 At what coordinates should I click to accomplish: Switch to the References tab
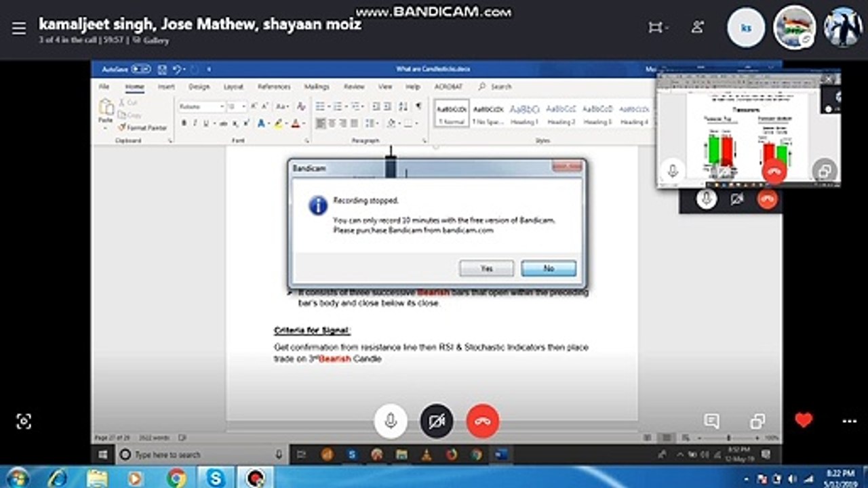274,87
